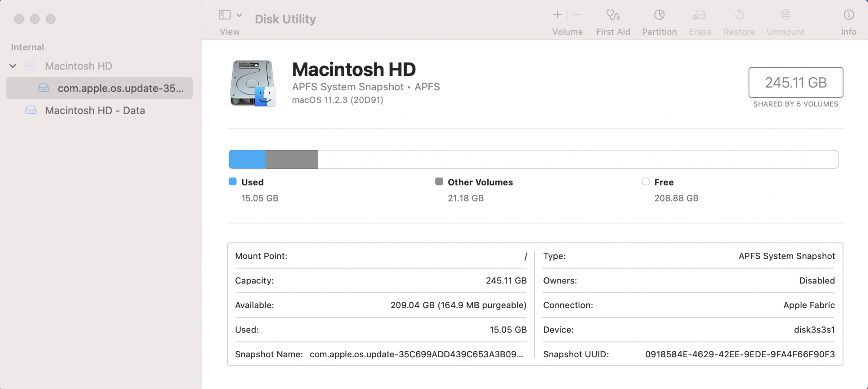The height and width of the screenshot is (389, 868).
Task: Click the Disk Utility window title
Action: (x=286, y=19)
